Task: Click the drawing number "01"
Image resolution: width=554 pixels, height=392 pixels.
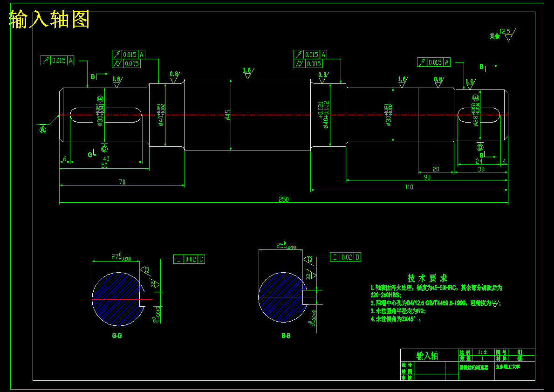Action: click(520, 352)
